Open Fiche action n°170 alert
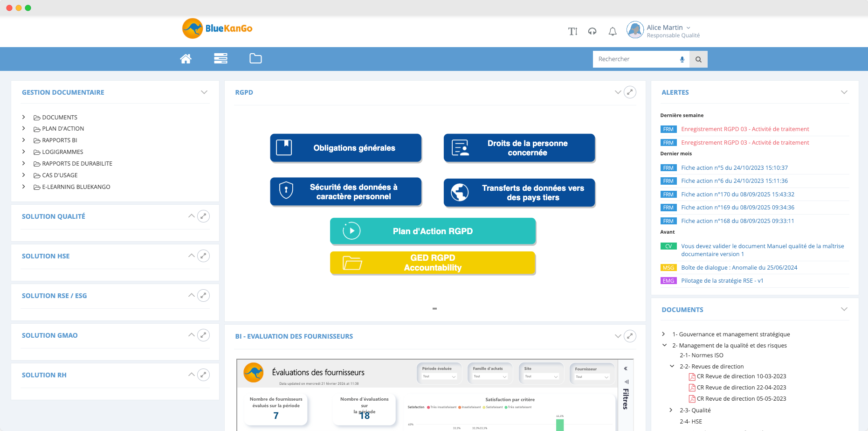Viewport: 868px width, 431px height. 737,195
